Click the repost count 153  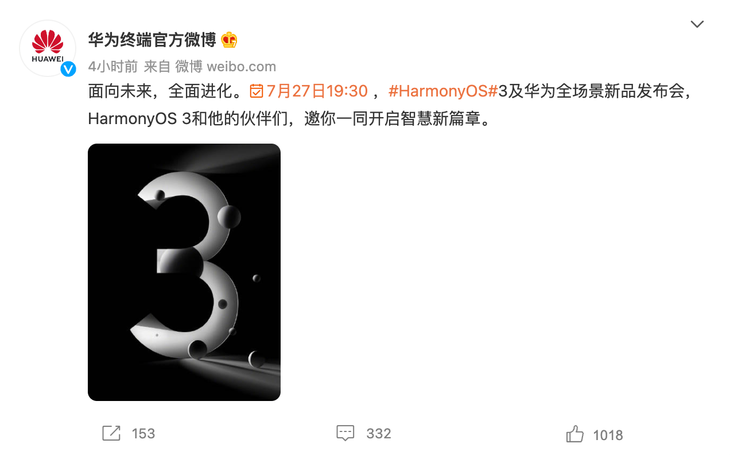[x=143, y=434]
